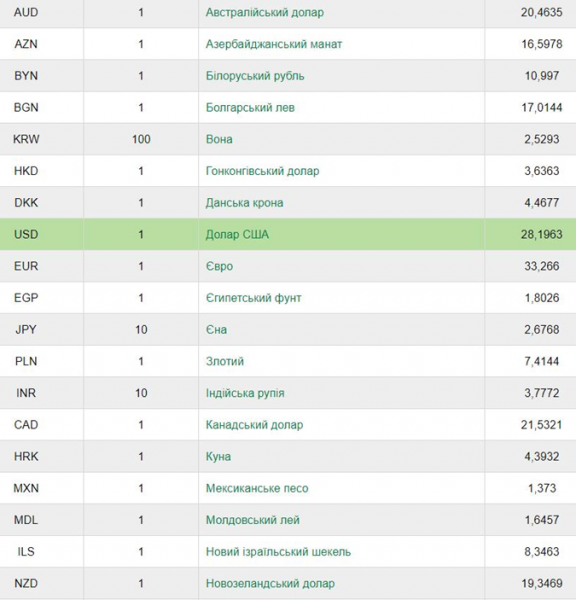576x600 pixels.
Task: Open the Злотий currency link
Action: [225, 362]
